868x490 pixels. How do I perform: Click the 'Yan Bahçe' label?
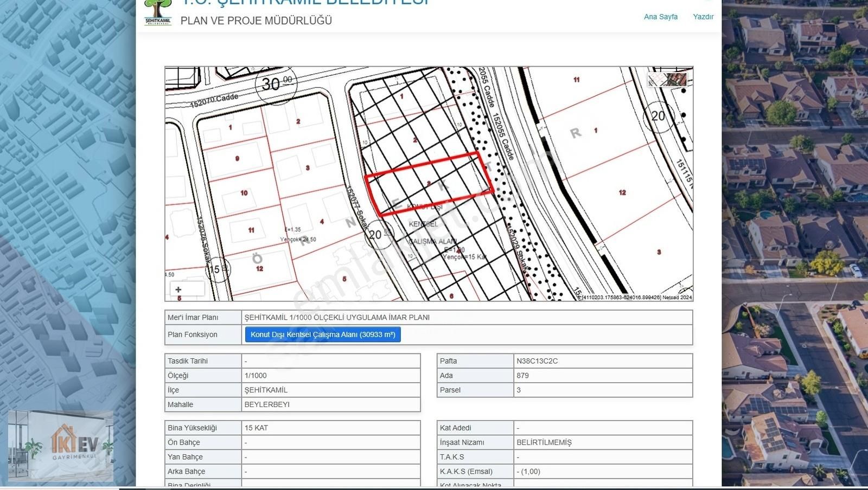pos(185,457)
